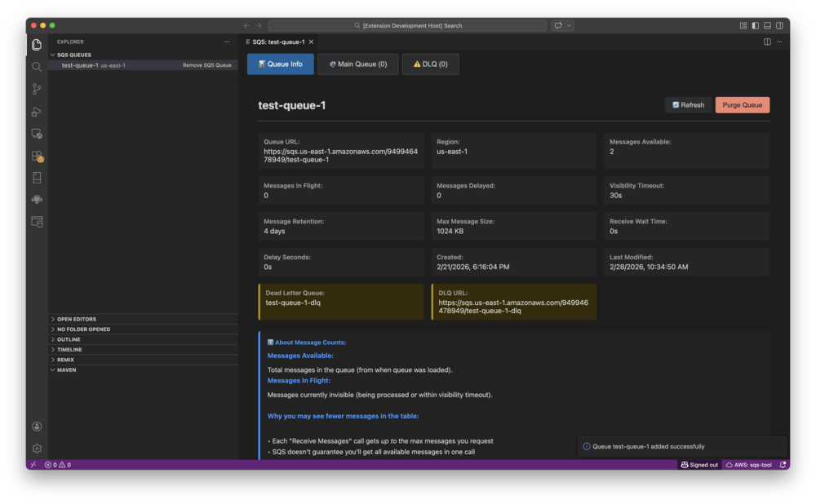Go back with the left arrow
816x504 pixels.
point(246,25)
